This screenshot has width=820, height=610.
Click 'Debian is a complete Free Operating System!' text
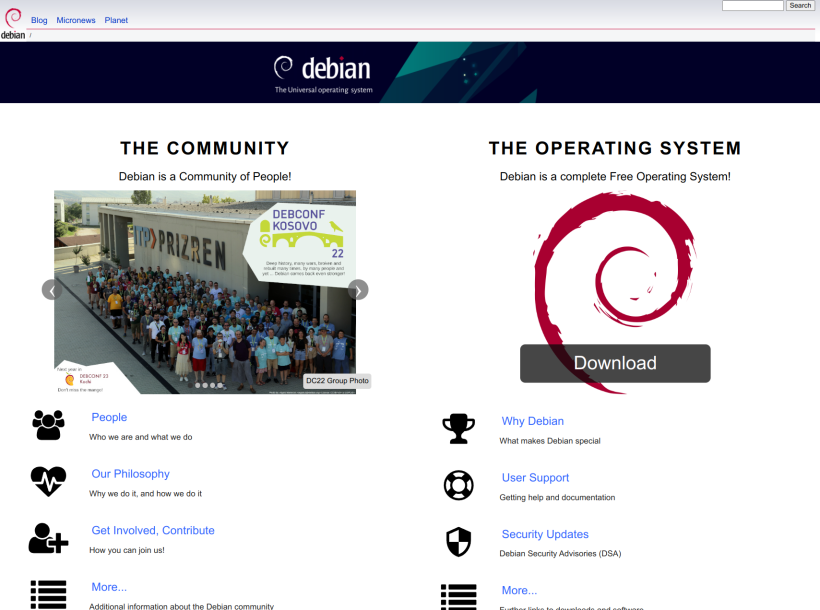pos(615,176)
